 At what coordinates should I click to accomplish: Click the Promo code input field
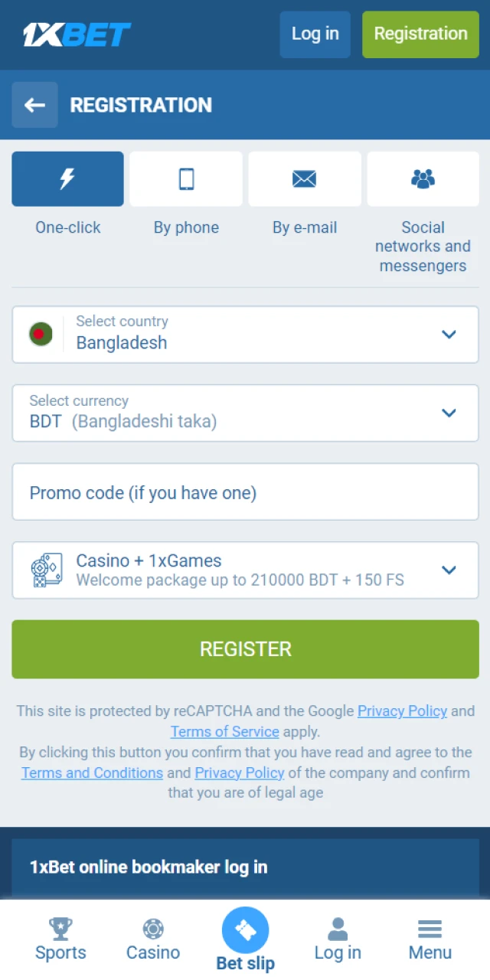[x=245, y=492]
